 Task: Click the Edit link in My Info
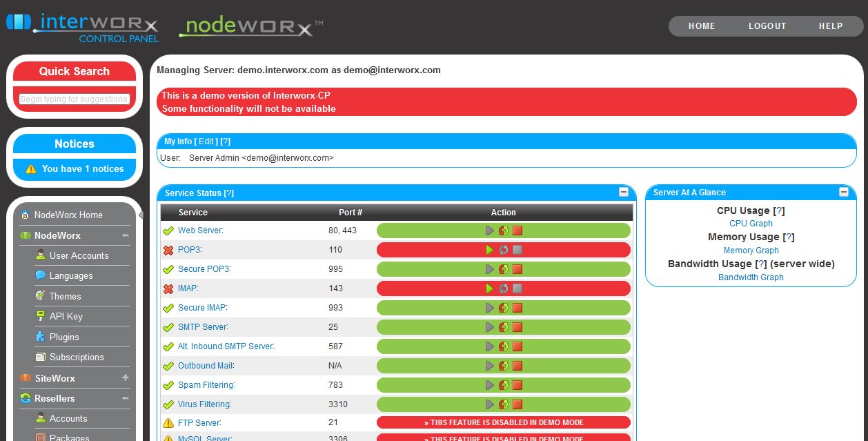point(206,141)
